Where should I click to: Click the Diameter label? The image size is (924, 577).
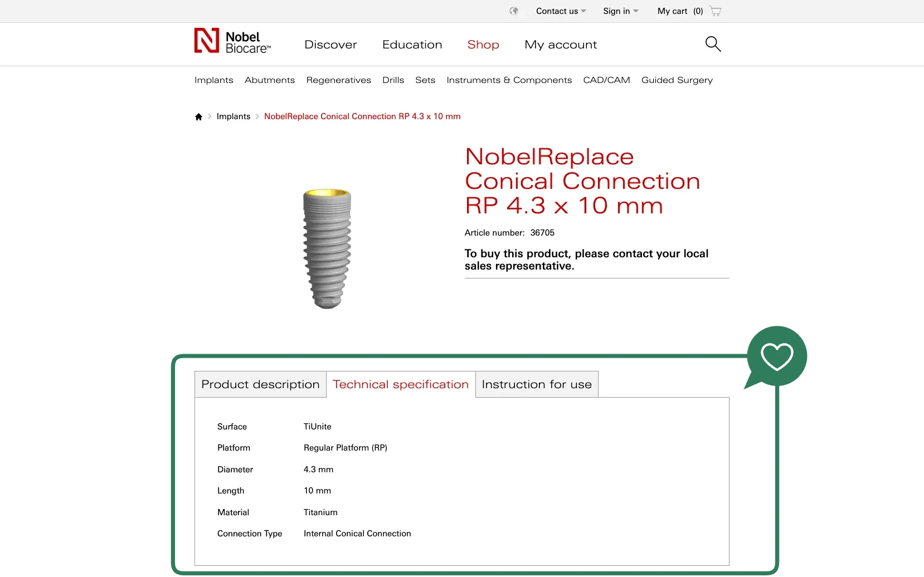[x=235, y=470]
